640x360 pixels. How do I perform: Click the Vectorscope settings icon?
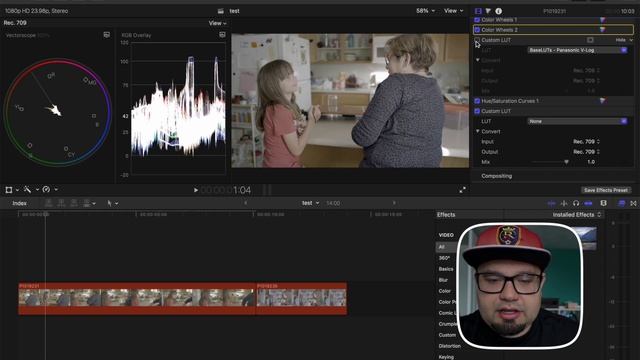point(107,35)
